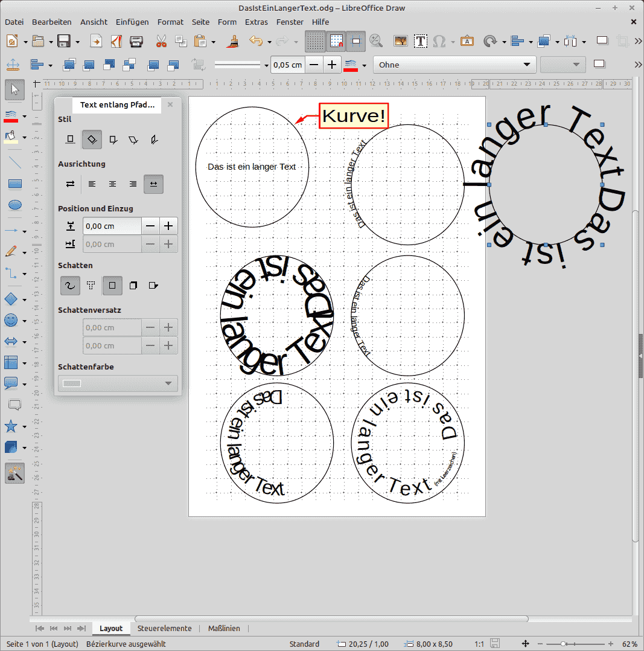Toggle the Autosize text alignment button

[x=153, y=184]
